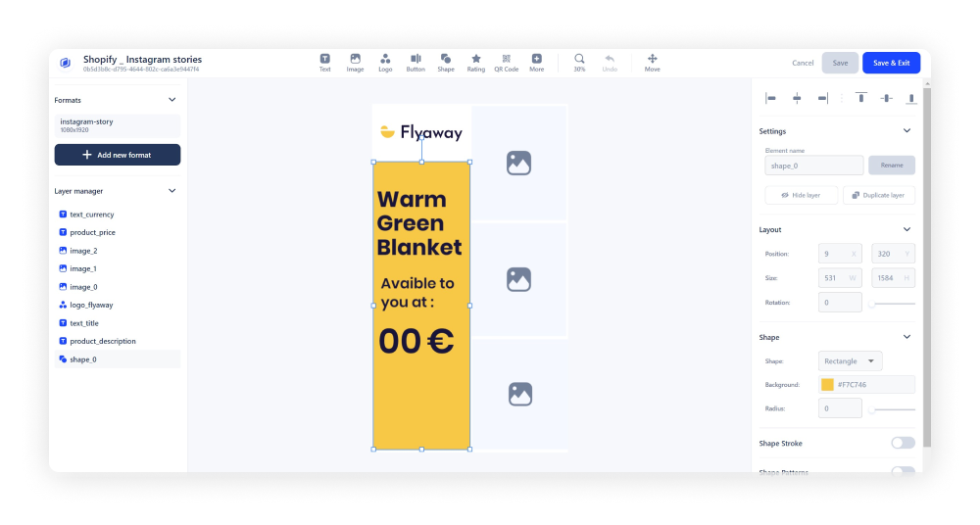
Task: Select the image_1 layer
Action: point(118,268)
